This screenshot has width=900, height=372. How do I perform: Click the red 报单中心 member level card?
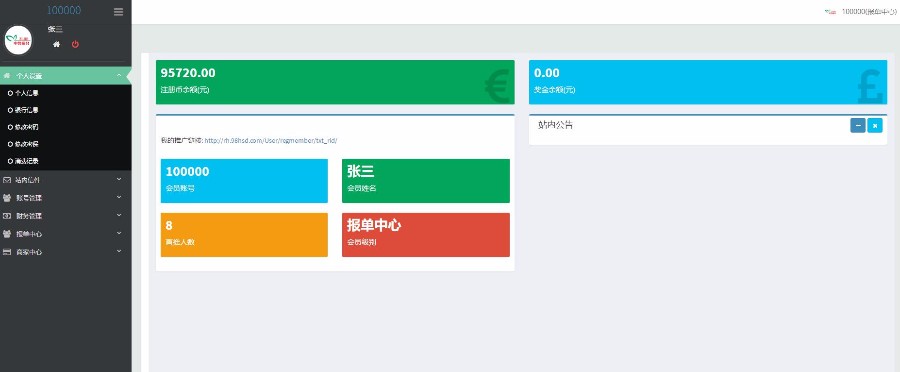pos(426,235)
